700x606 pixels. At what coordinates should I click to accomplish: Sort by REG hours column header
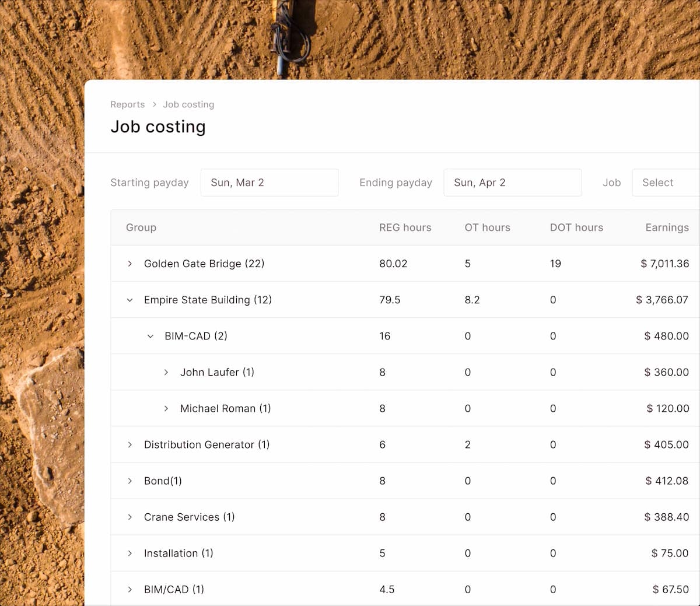(405, 227)
